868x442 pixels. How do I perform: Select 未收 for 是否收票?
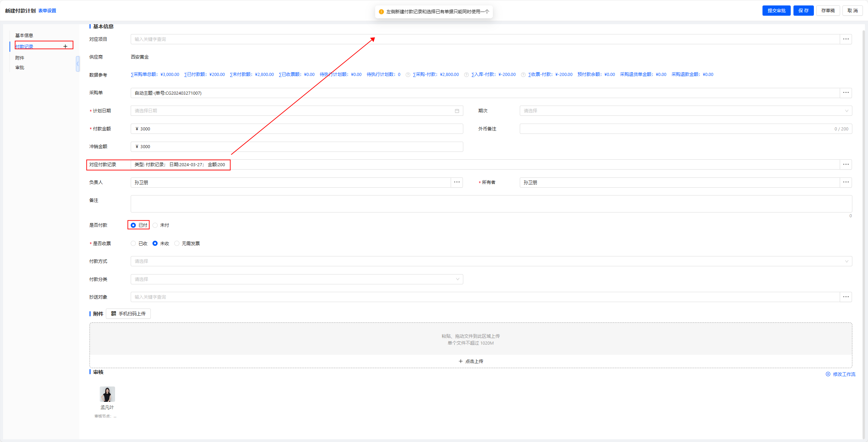(x=155, y=243)
